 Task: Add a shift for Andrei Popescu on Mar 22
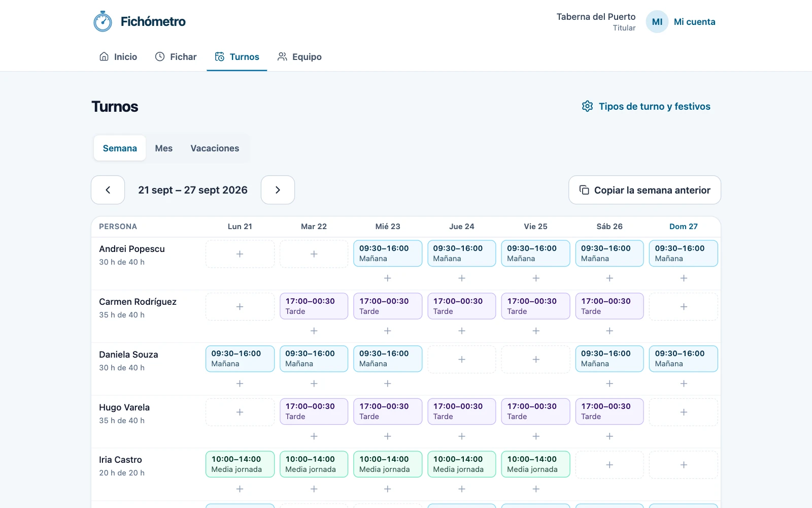[314, 254]
